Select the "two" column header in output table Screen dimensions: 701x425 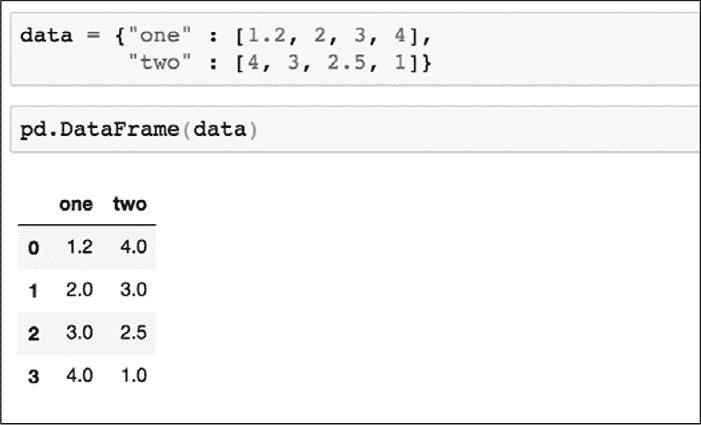tap(130, 205)
